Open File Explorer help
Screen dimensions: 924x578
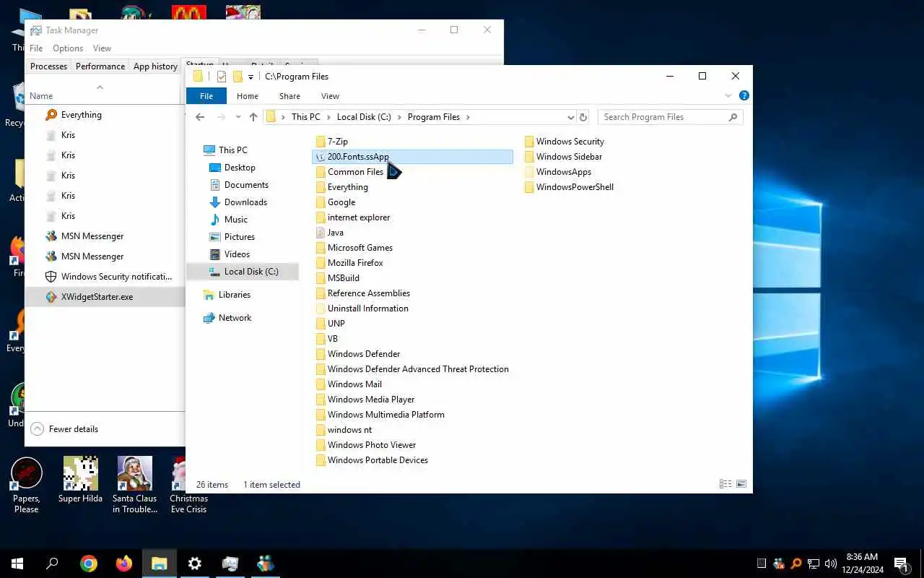click(x=744, y=95)
